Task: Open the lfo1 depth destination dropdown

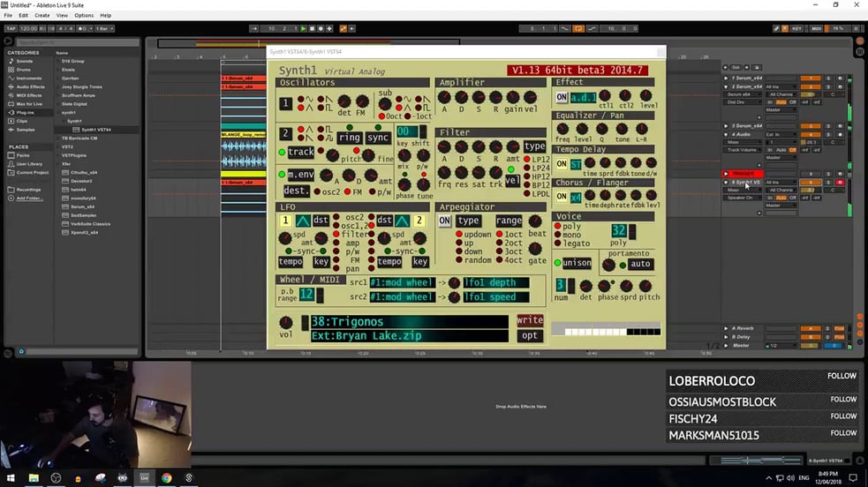Action: [495, 282]
